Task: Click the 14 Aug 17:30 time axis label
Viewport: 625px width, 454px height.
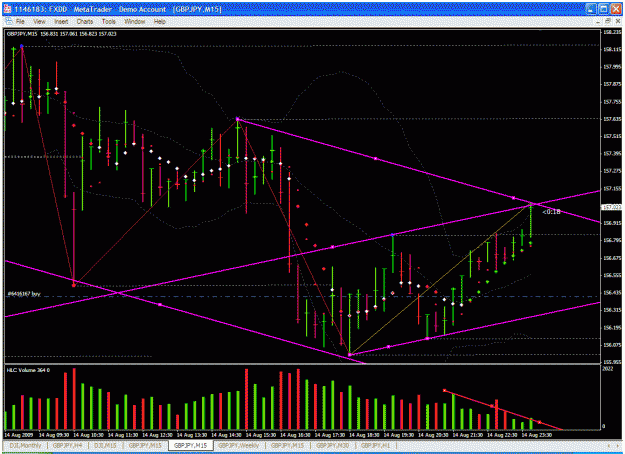Action: point(329,435)
